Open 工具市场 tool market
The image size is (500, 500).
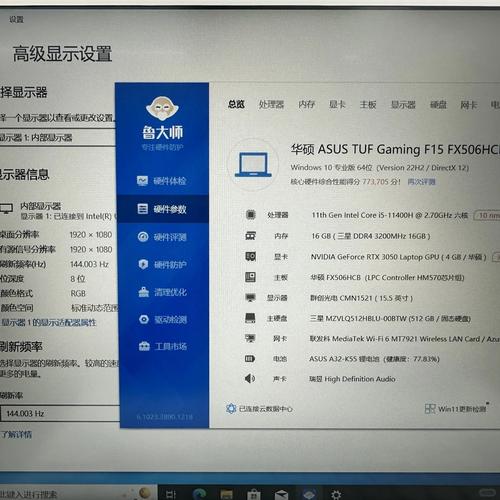pos(163,346)
